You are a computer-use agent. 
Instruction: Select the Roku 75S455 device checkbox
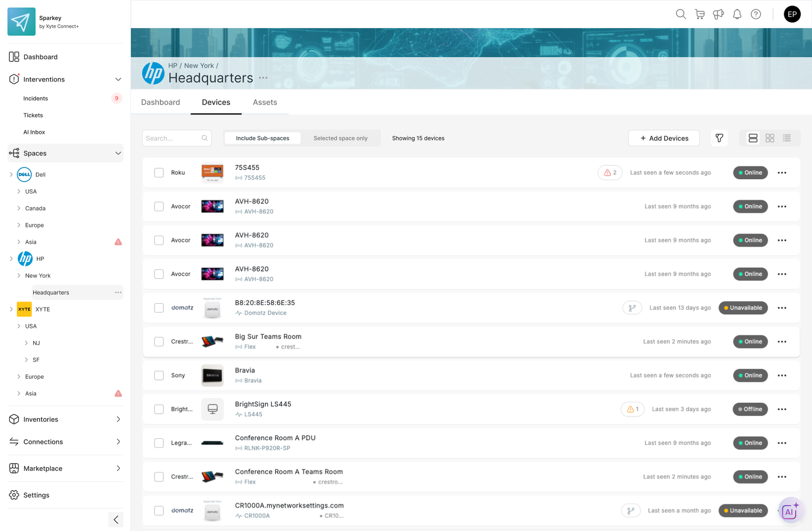point(159,173)
